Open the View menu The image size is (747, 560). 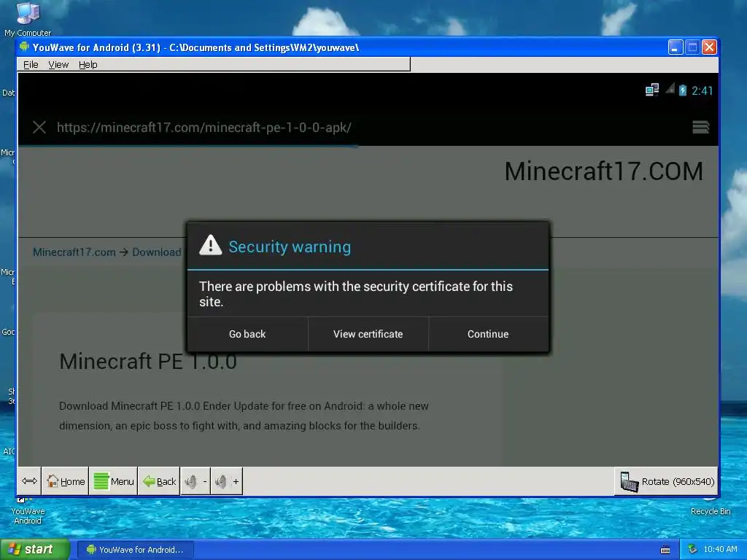[58, 64]
